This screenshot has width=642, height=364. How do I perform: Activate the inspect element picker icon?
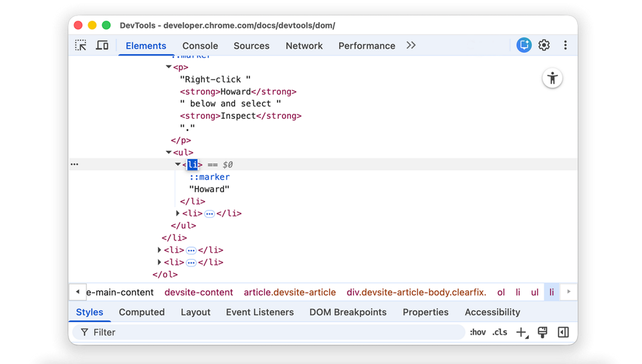pyautogui.click(x=81, y=45)
